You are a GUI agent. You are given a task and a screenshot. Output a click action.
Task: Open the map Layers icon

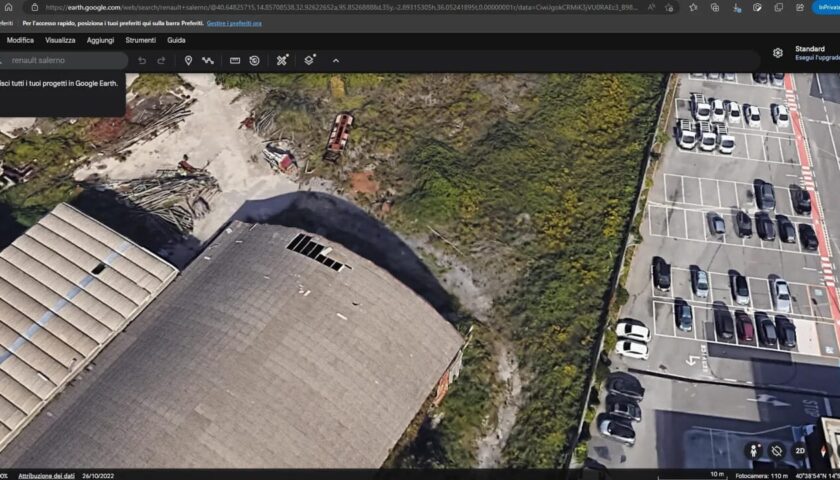309,60
